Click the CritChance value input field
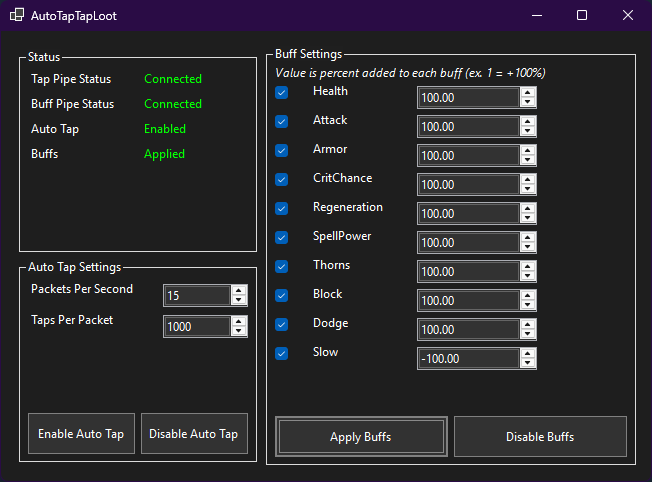The image size is (652, 482). 469,185
